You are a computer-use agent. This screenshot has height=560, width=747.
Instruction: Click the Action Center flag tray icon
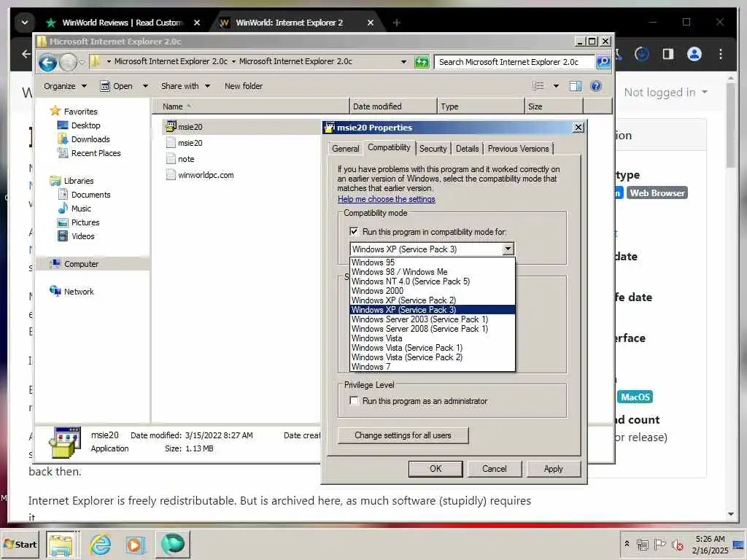tap(659, 544)
